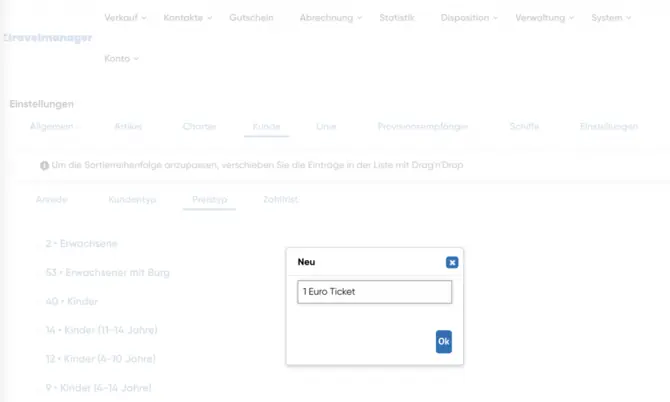This screenshot has width=670, height=402.
Task: Close the Neu dialog with the X icon
Action: pos(452,262)
